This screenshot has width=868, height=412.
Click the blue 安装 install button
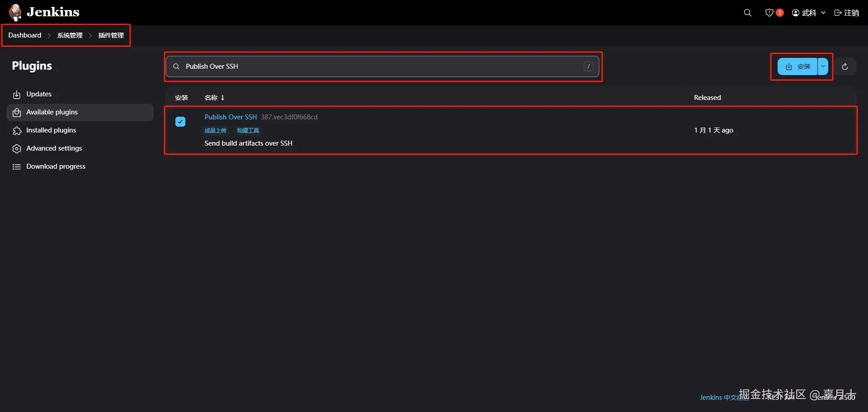[x=797, y=66]
